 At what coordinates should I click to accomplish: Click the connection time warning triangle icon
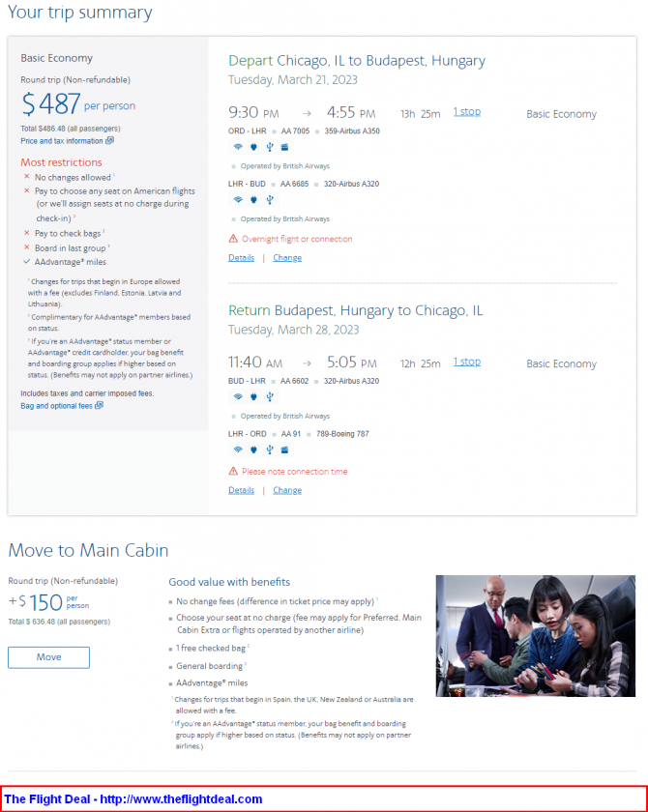click(x=233, y=472)
